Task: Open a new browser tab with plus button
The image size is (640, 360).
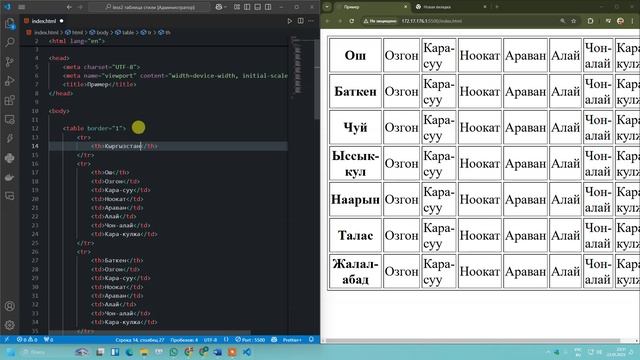Action: [x=497, y=7]
